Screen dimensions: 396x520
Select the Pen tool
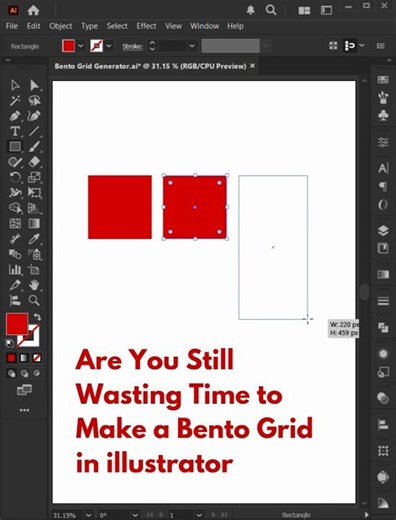[15, 116]
